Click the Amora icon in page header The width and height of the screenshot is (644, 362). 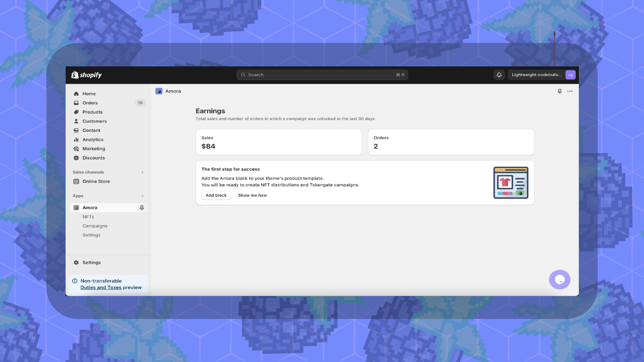(159, 91)
